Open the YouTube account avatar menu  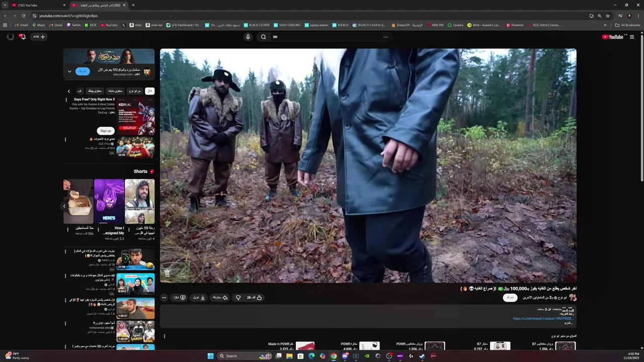pos(10,37)
